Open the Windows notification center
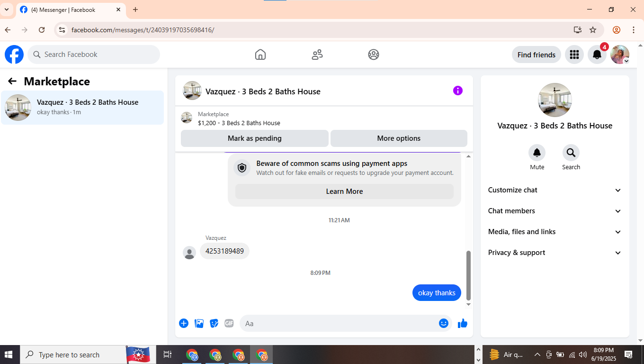644x364 pixels. [629, 355]
